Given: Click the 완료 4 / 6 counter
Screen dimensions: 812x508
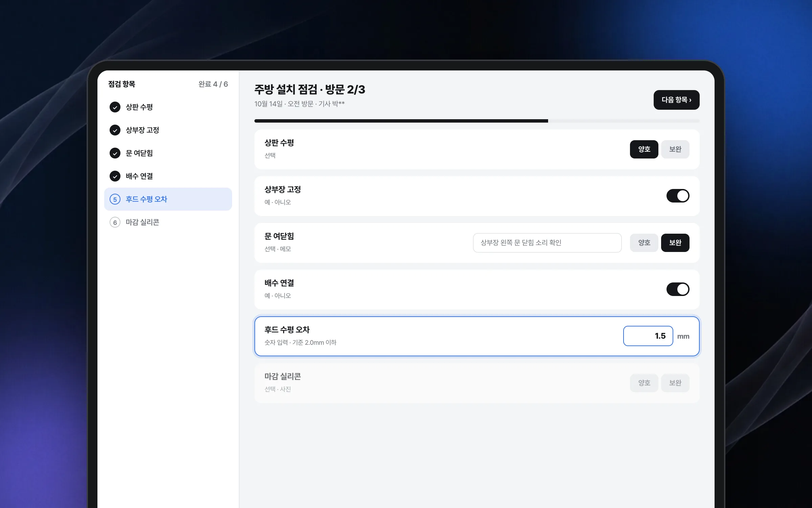Looking at the screenshot, I should (213, 84).
